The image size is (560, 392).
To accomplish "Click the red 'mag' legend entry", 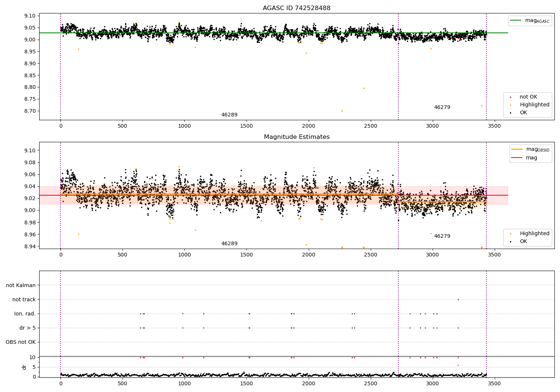I will coord(524,158).
